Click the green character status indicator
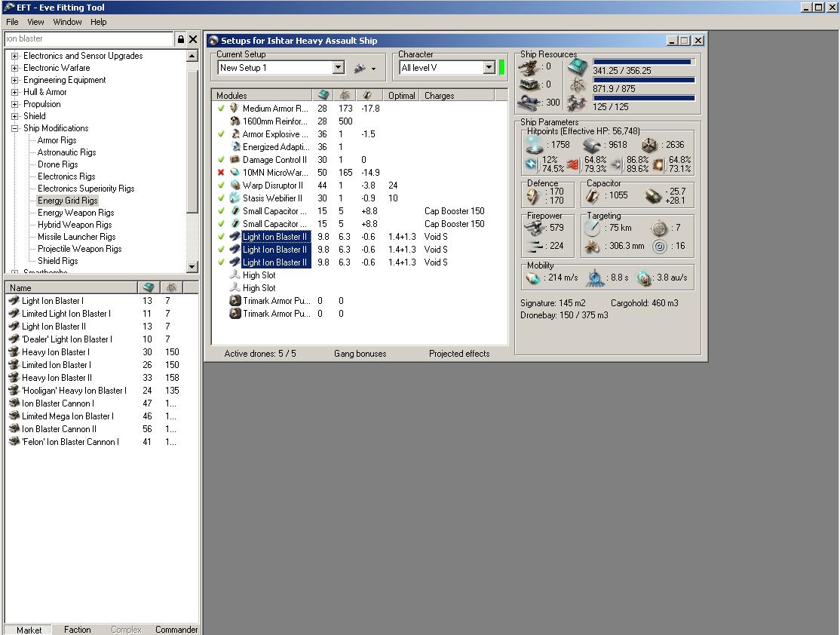 click(502, 68)
